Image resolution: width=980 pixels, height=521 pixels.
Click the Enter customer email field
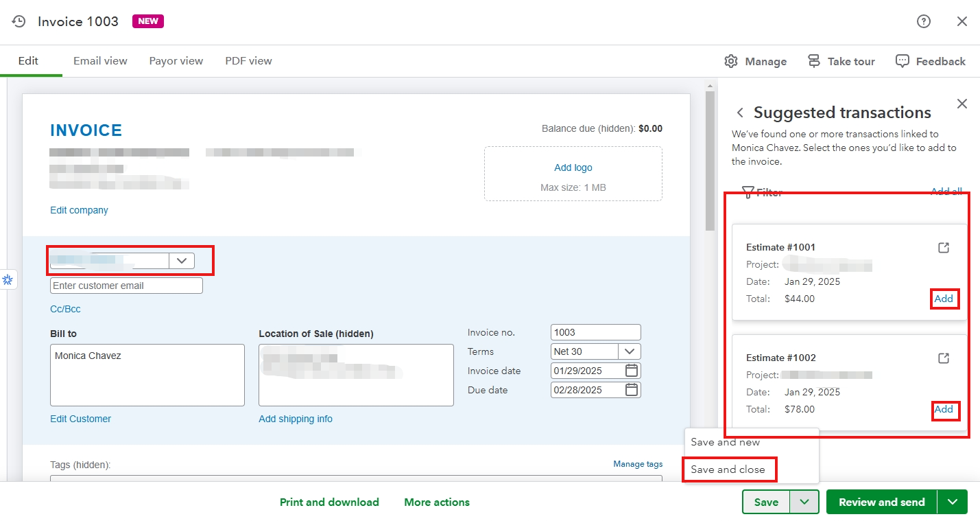point(126,286)
